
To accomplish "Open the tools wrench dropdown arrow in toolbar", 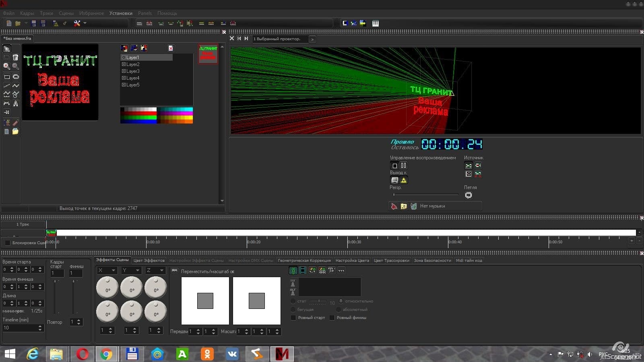I will click(85, 23).
